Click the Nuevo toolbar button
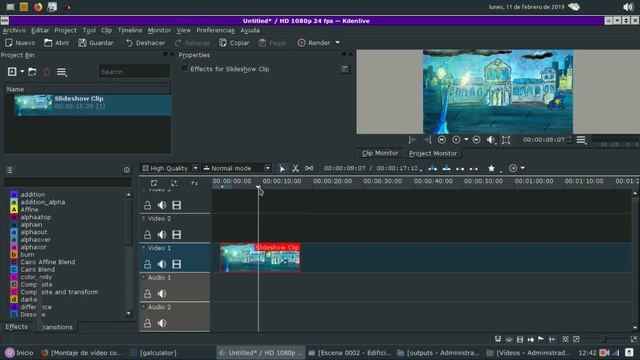 coord(20,42)
